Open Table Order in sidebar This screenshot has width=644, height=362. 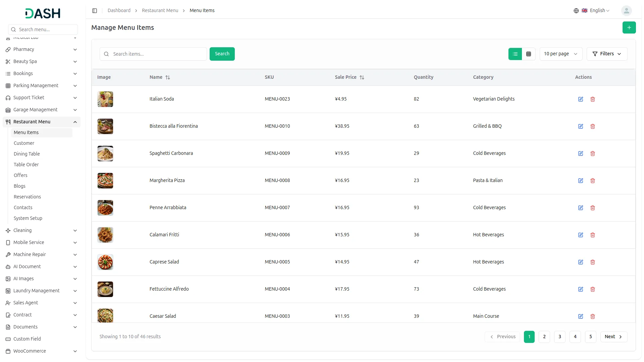point(26,165)
